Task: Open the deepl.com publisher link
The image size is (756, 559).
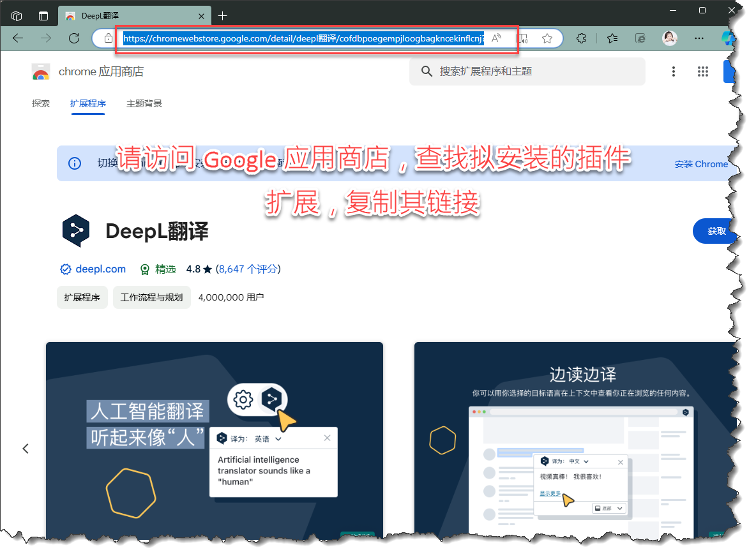Action: pos(100,269)
